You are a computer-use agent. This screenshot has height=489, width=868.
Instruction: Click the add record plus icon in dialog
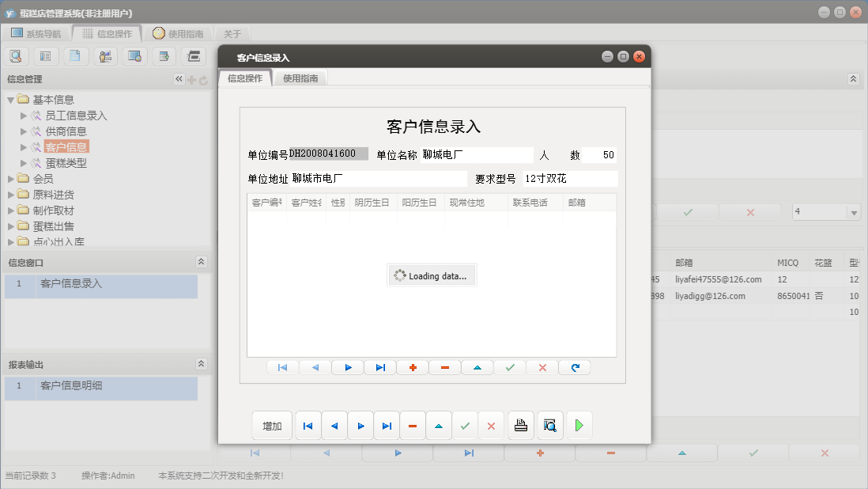413,366
